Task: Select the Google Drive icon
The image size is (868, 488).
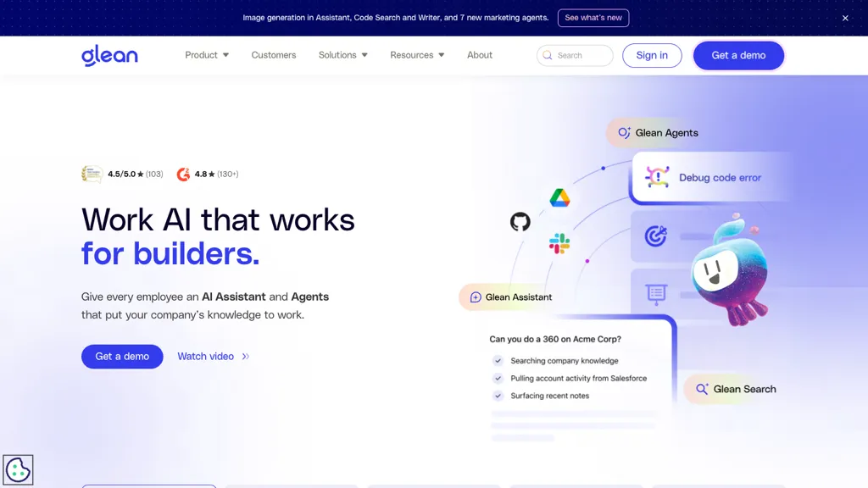Action: tap(560, 197)
